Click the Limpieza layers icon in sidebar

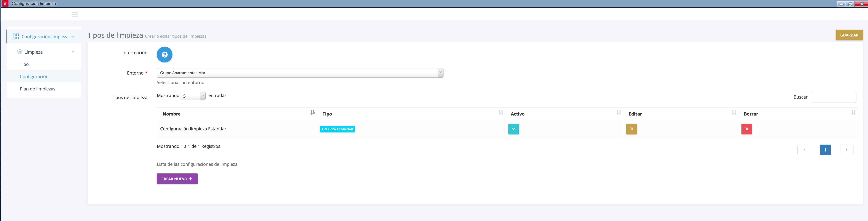point(20,52)
